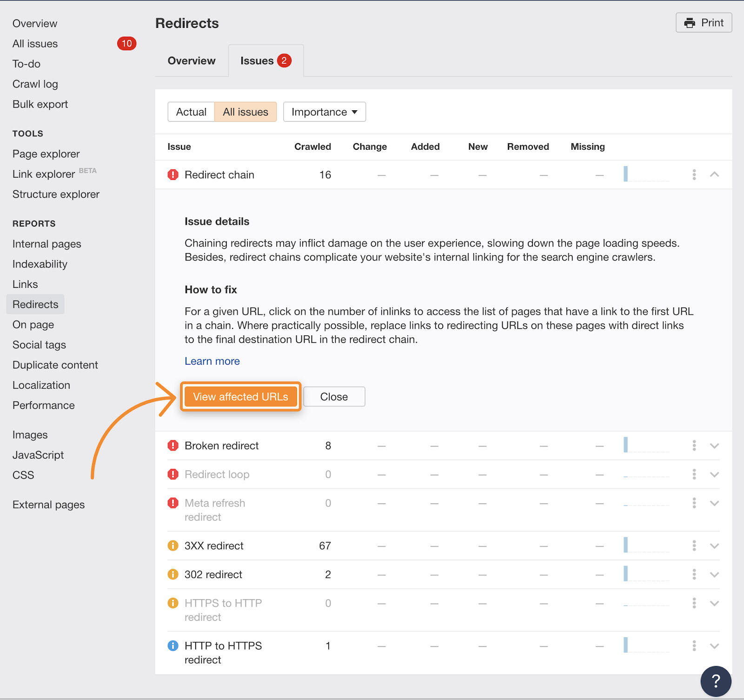This screenshot has height=700, width=744.
Task: Click the help question mark icon
Action: coord(716,681)
